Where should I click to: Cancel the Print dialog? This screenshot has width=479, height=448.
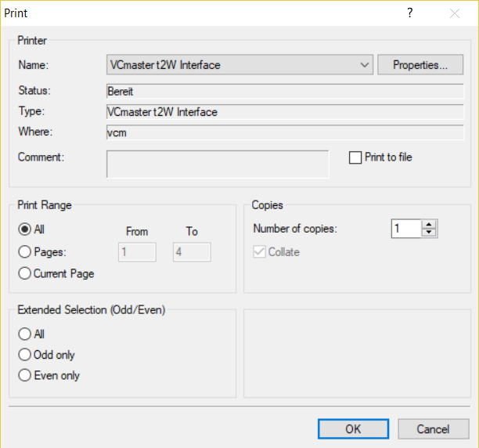coord(433,428)
